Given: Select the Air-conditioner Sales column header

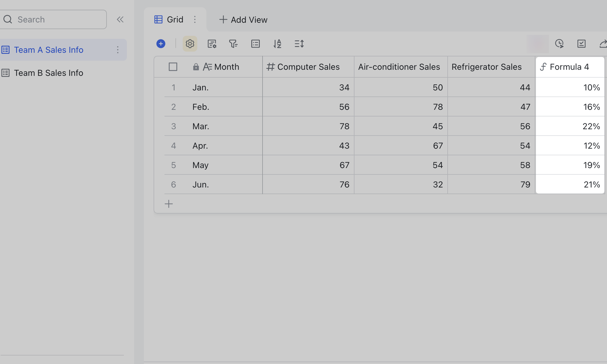Looking at the screenshot, I should pos(401,67).
